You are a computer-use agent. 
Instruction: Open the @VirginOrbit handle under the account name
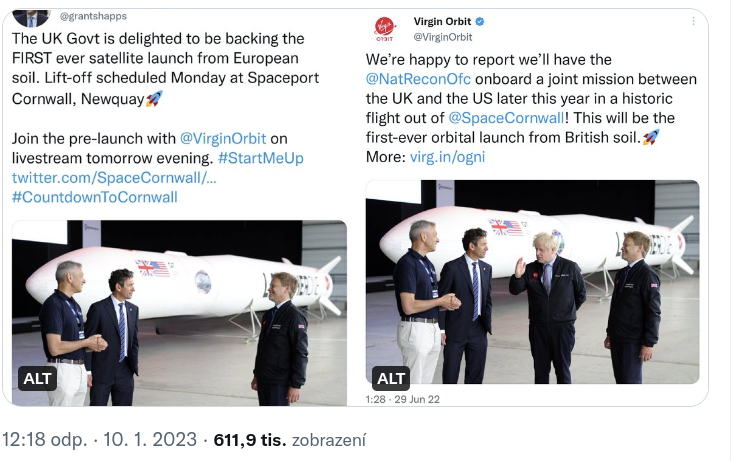tap(442, 37)
